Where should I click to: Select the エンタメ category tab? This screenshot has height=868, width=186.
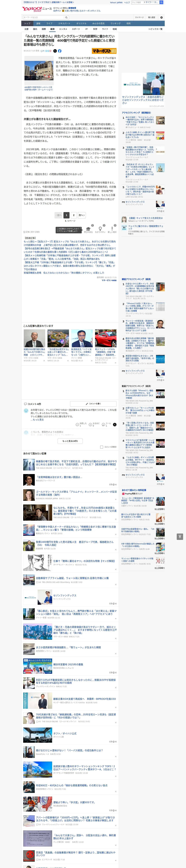[63, 29]
